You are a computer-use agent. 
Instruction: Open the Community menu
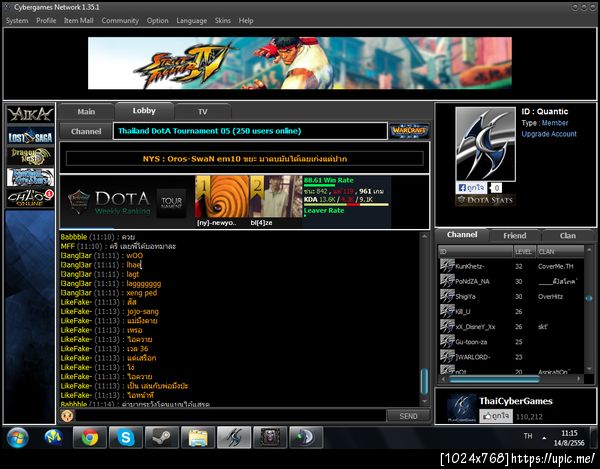(x=120, y=21)
